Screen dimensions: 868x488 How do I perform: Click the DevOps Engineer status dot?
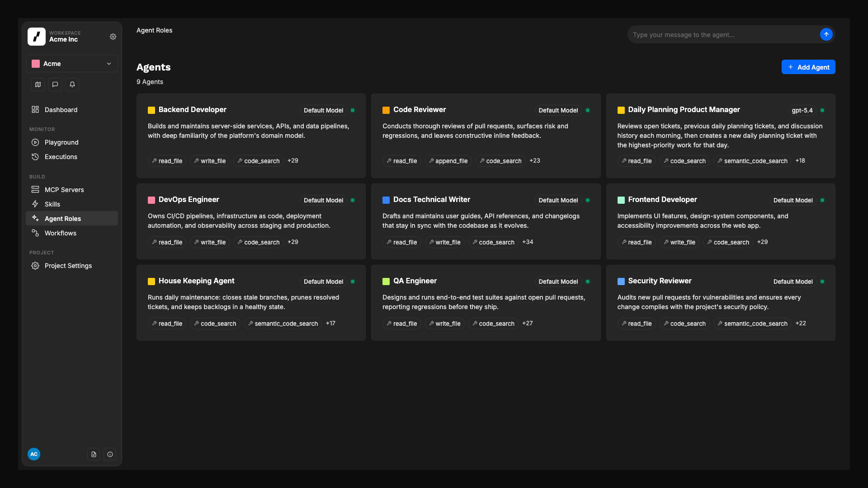(x=353, y=200)
